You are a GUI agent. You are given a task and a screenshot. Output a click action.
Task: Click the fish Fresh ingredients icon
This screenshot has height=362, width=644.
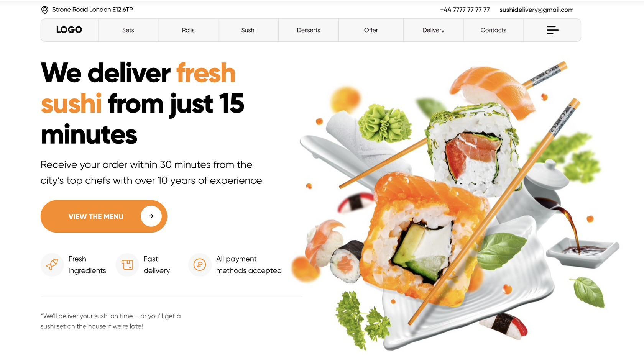[52, 264]
